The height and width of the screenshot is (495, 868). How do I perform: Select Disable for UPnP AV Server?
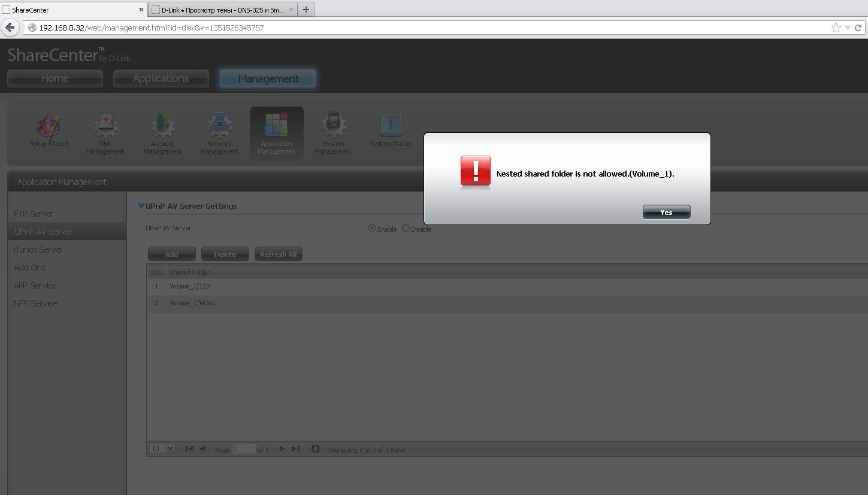coord(406,228)
